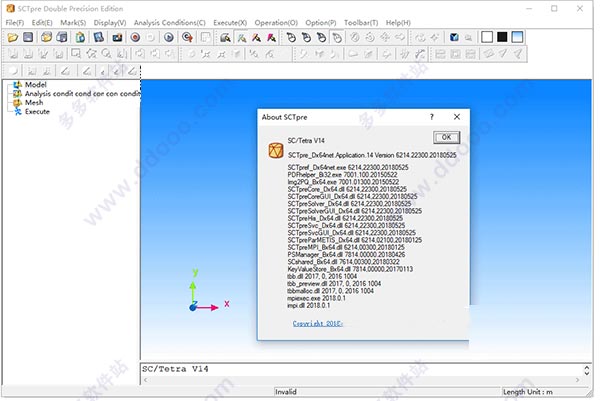The height and width of the screenshot is (401, 600).
Task: Click the SC/Tetra V14 heading text in dialog
Action: [x=306, y=140]
